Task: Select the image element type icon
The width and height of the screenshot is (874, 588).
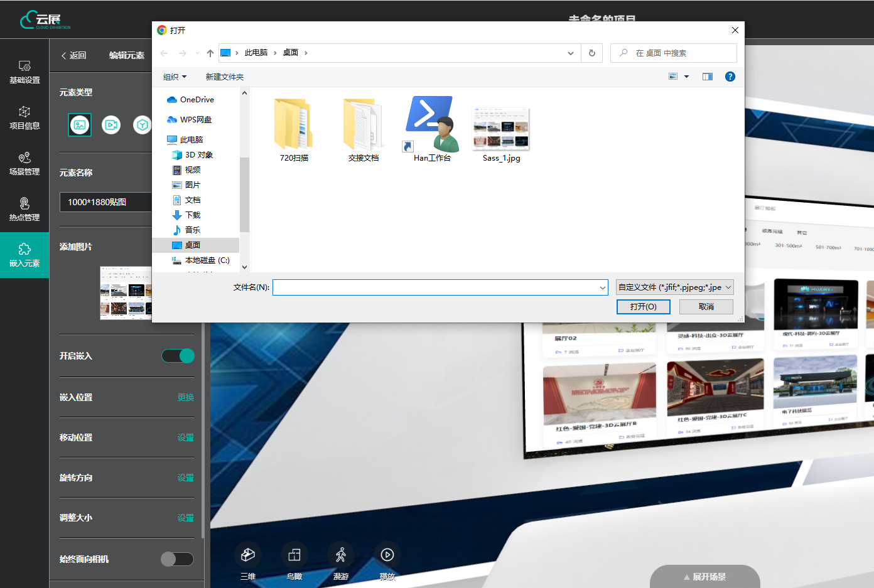Action: [x=80, y=125]
